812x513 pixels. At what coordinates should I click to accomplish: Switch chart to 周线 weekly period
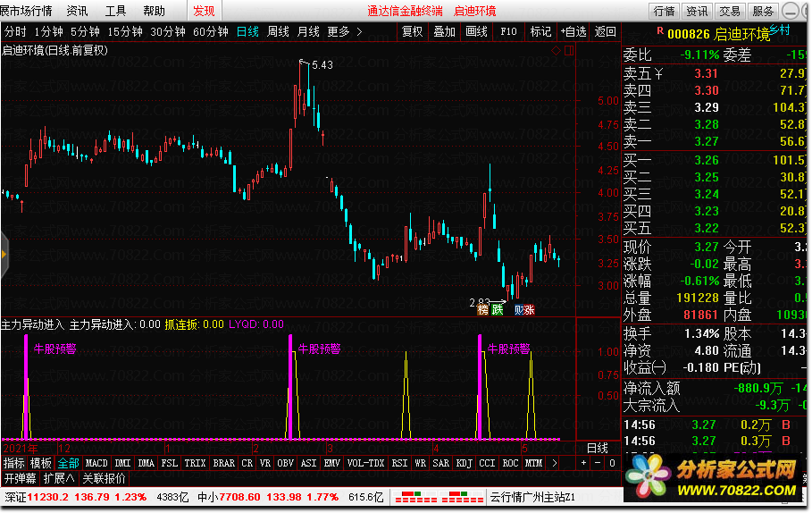tap(278, 32)
